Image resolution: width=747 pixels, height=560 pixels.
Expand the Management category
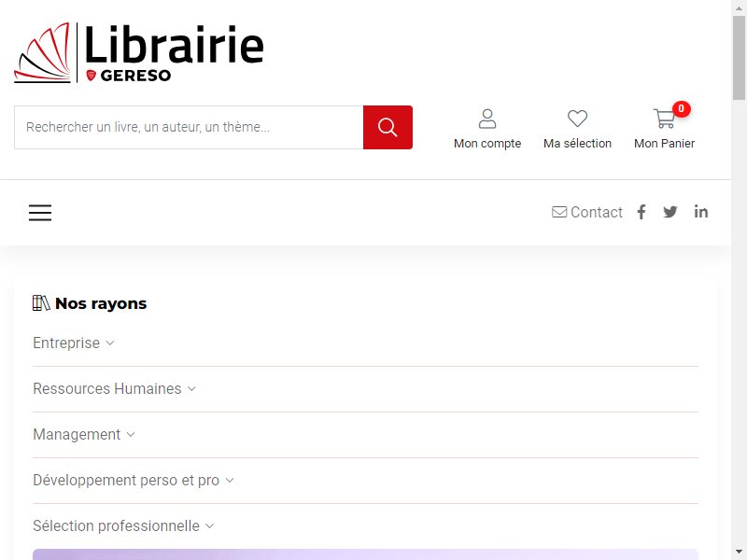click(84, 434)
